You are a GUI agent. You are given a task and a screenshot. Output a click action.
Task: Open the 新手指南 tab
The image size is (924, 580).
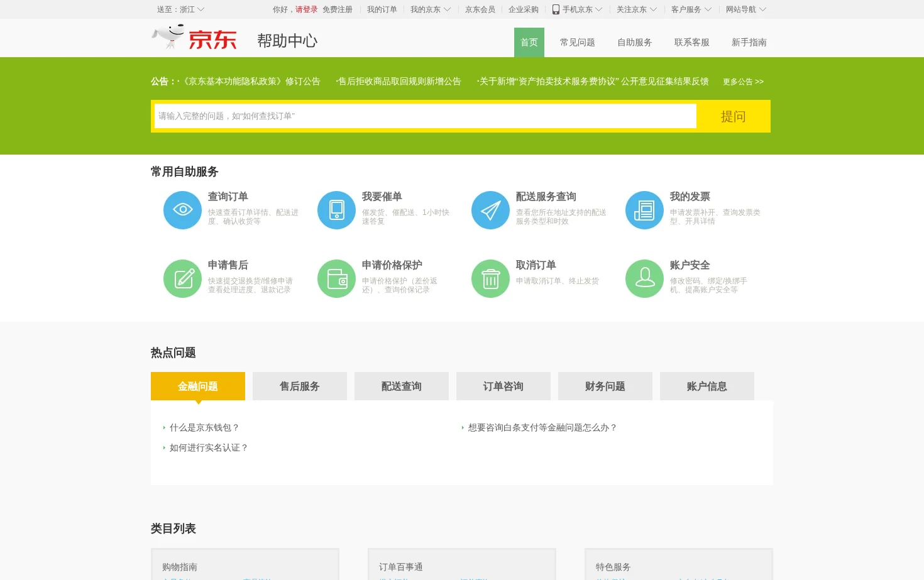(x=749, y=42)
